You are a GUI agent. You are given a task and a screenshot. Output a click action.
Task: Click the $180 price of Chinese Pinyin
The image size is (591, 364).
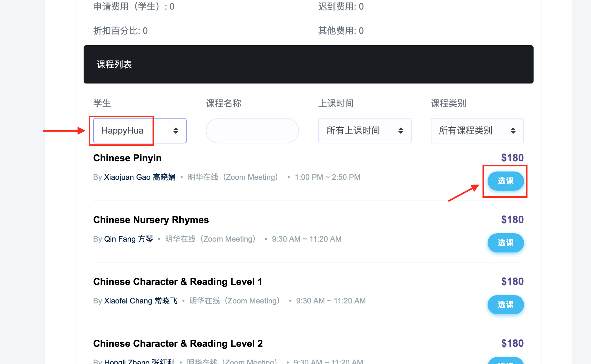[512, 158]
